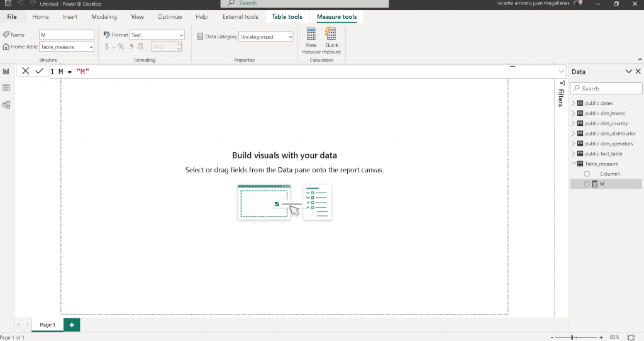The height and width of the screenshot is (341, 644).
Task: Adjust the zoom slider
Action: pos(572,338)
